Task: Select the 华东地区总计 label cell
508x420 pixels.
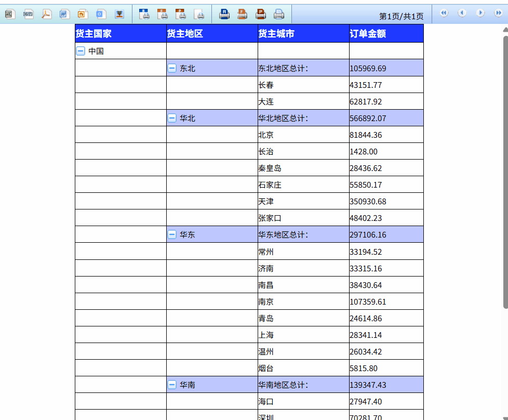Action: (x=303, y=234)
